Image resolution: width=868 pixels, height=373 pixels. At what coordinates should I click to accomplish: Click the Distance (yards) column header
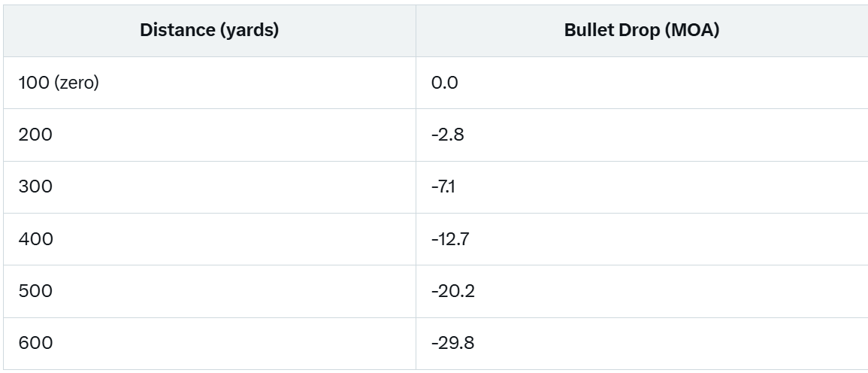(209, 31)
